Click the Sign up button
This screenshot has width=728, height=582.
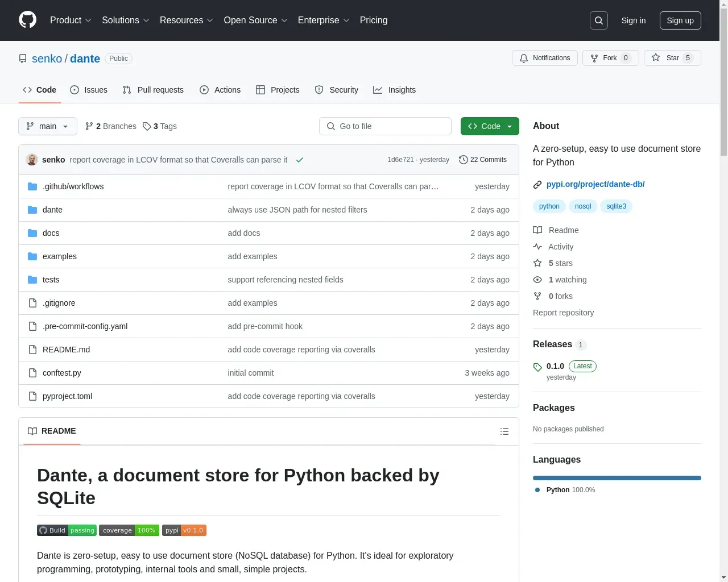point(680,20)
